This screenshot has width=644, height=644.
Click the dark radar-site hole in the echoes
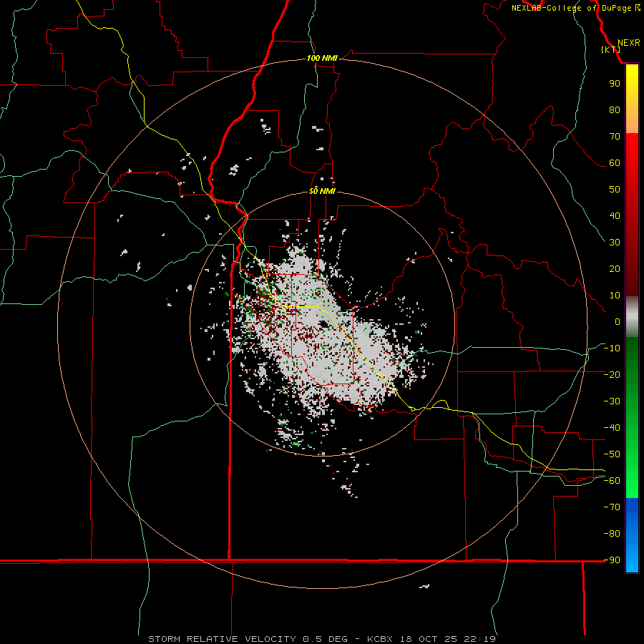point(324,324)
